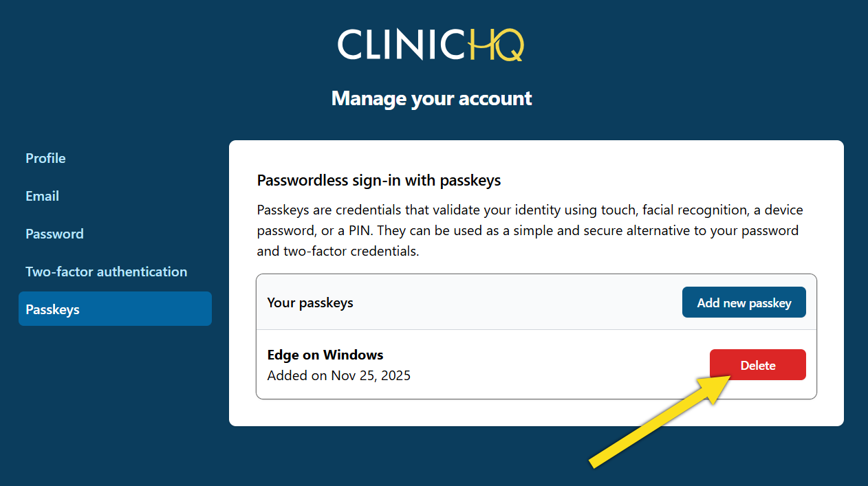
Task: Click the ClinicHQ logo
Action: pos(431,45)
